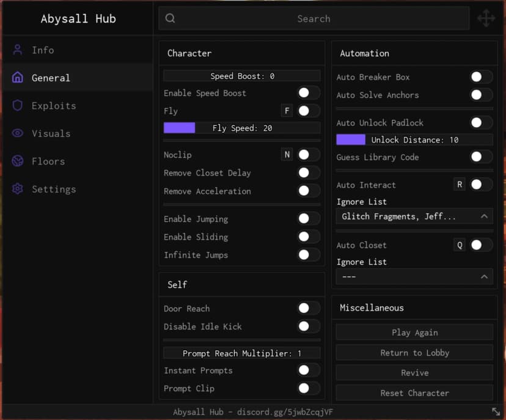Turn on Auto Unlock Padlock
Viewport: 506px width, 420px height.
point(482,123)
